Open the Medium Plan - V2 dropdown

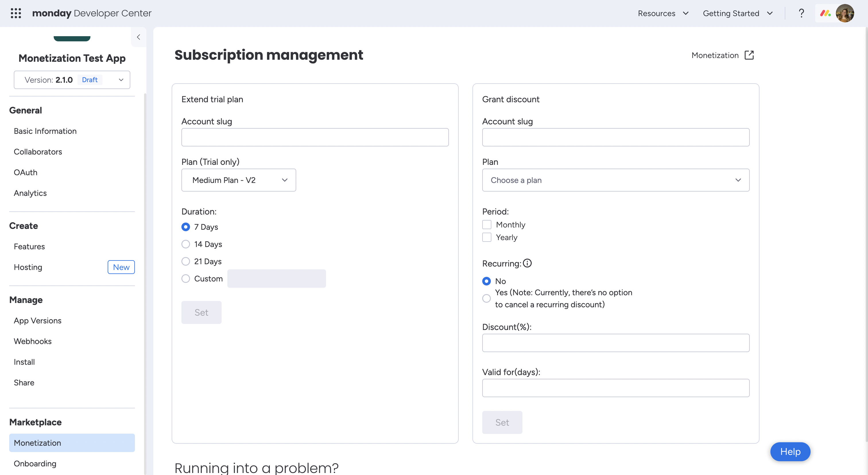[239, 180]
